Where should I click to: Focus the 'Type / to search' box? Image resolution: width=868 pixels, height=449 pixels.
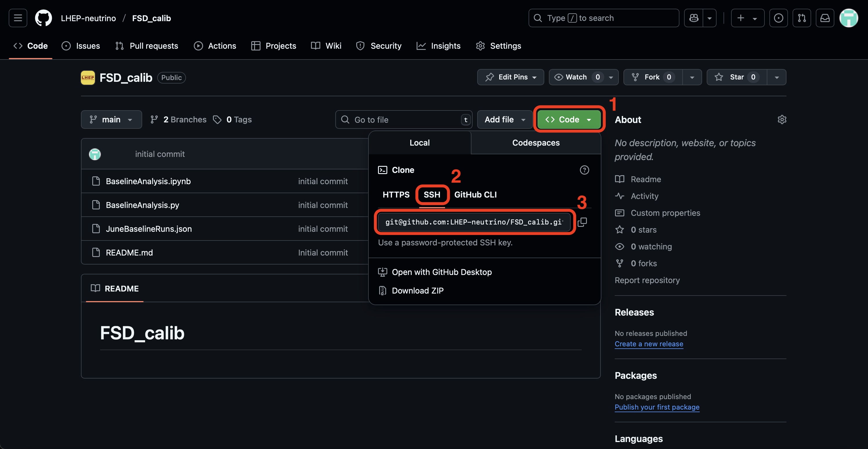coord(603,18)
